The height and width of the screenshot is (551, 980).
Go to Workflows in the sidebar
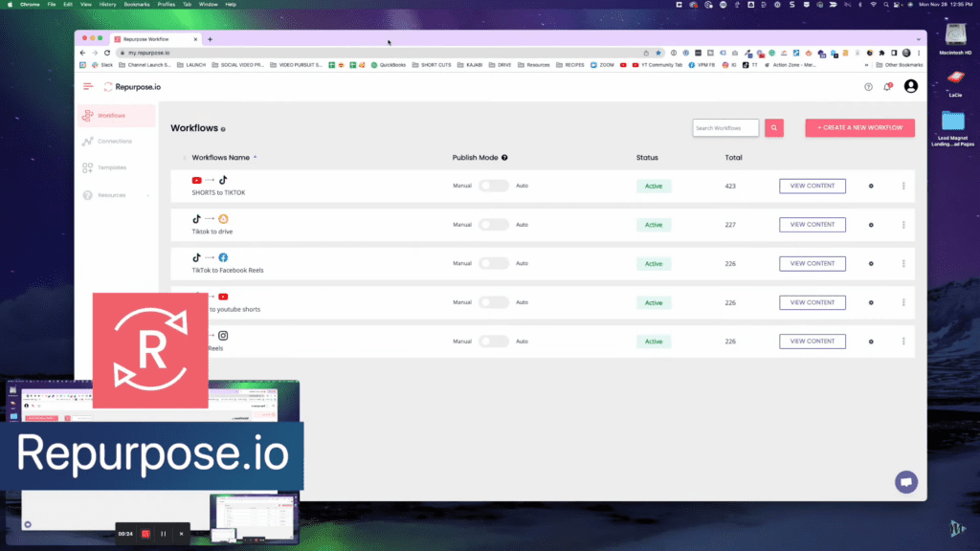[117, 116]
